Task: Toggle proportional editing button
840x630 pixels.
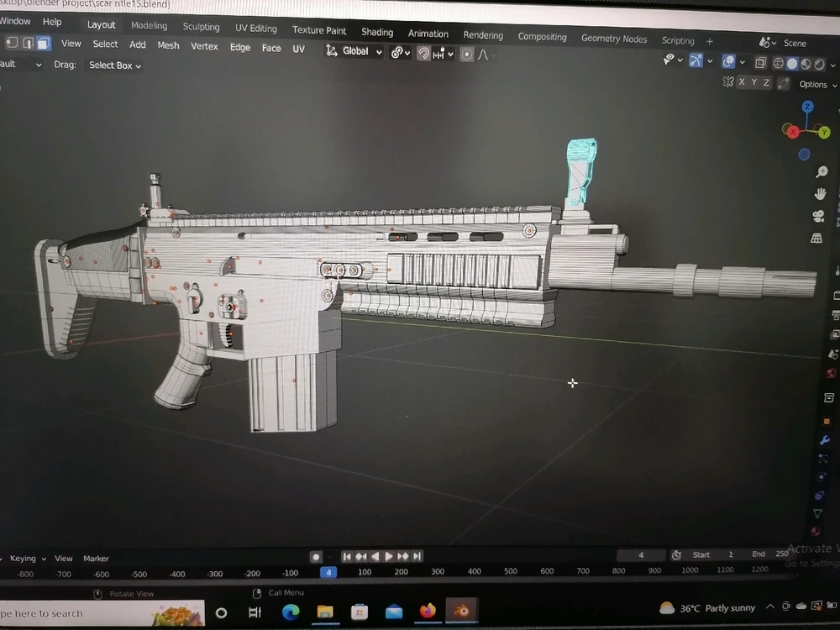Action: click(x=466, y=55)
